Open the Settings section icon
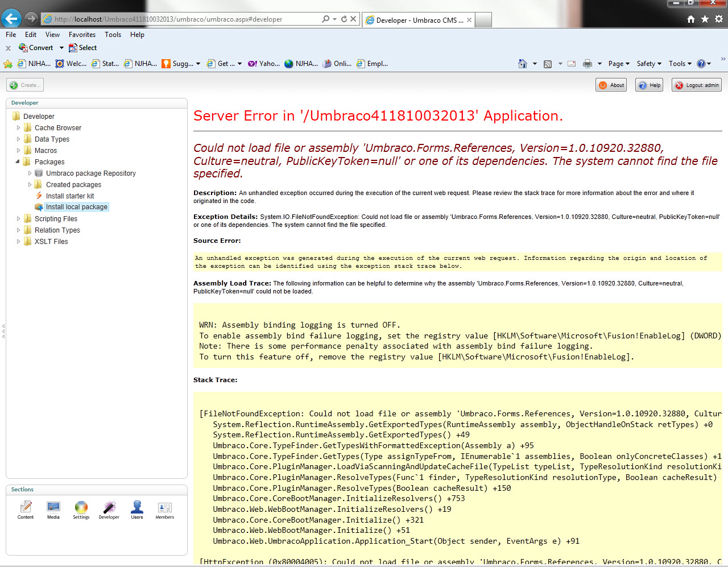This screenshot has width=728, height=567. point(81,510)
